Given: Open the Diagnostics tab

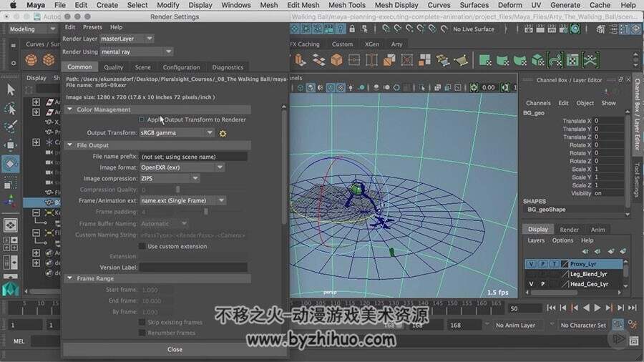Looking at the screenshot, I should (x=228, y=67).
